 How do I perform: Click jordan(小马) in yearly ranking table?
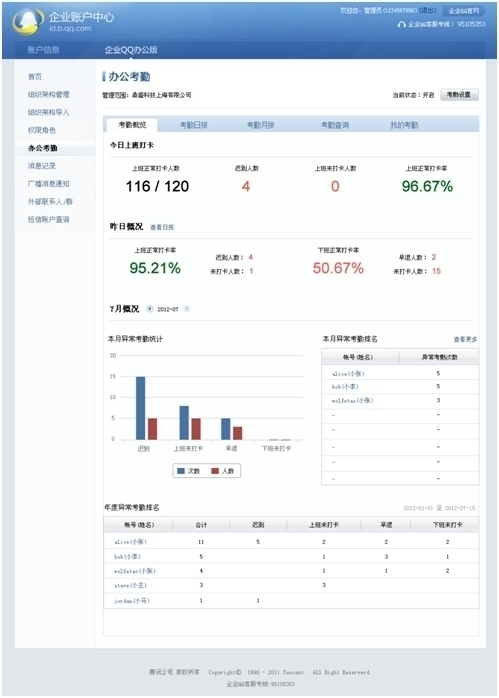pyautogui.click(x=132, y=601)
